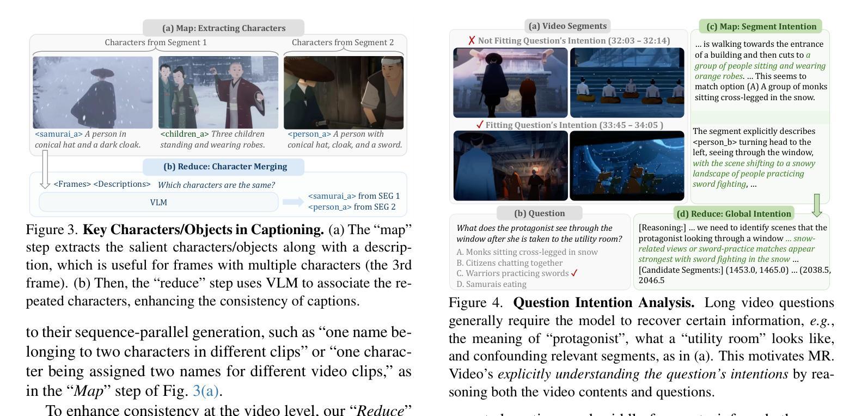Click green text 'landscape of people practicing'
The width and height of the screenshot is (868, 416).
click(748, 174)
